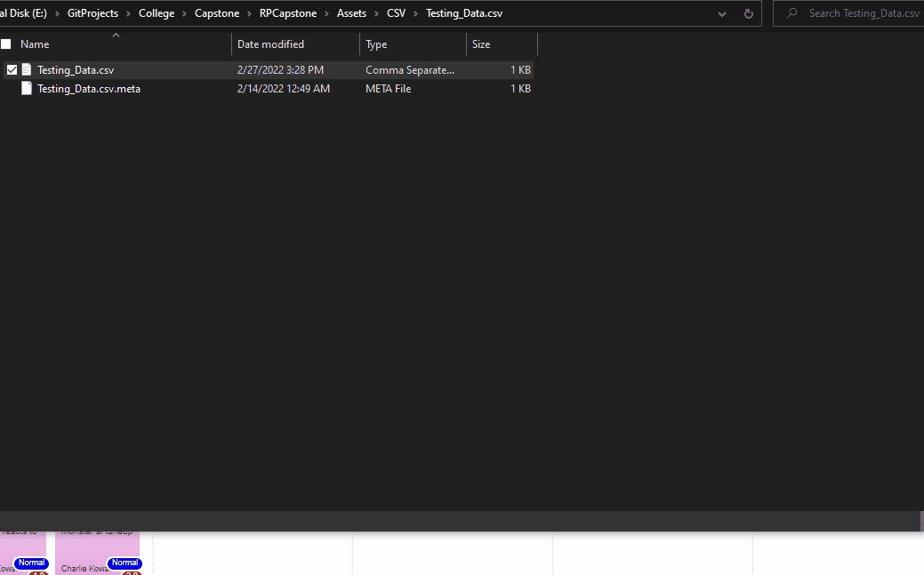Click the Comma Separate... type cell
The width and height of the screenshot is (924, 575).
pos(410,70)
